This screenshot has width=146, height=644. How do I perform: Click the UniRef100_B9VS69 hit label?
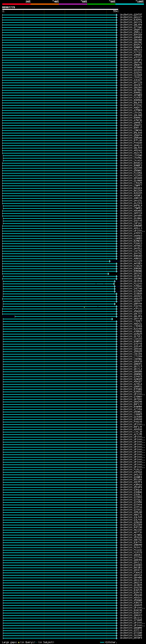click(131, 35)
